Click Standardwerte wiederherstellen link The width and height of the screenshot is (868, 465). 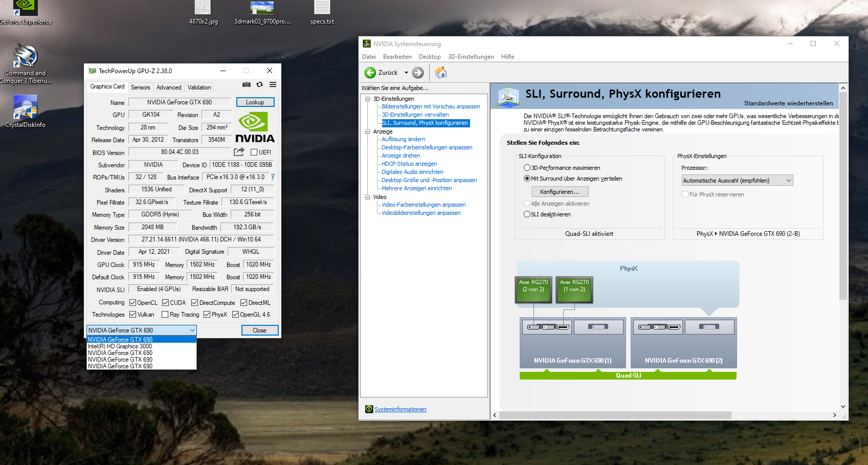click(788, 103)
